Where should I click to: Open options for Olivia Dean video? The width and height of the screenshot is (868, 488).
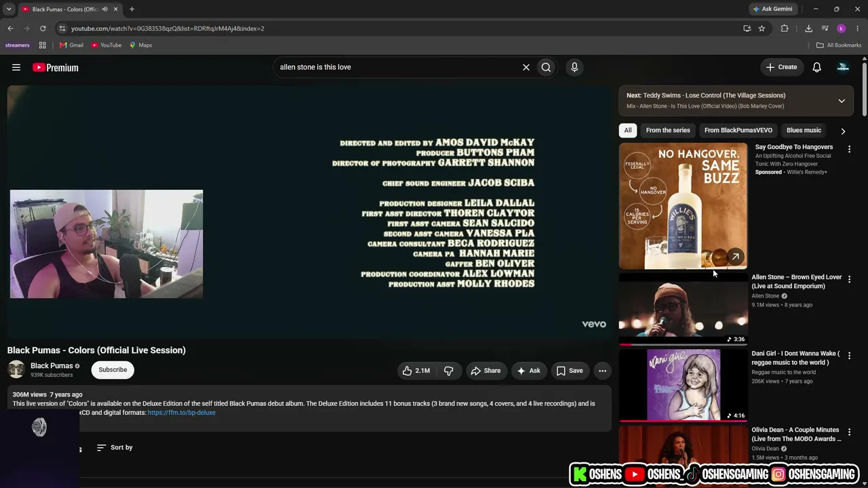click(x=849, y=432)
